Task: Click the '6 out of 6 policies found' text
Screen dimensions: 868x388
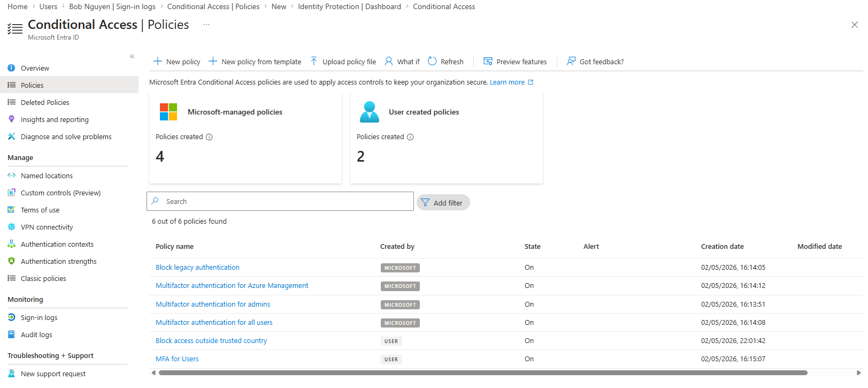Action: click(x=189, y=221)
